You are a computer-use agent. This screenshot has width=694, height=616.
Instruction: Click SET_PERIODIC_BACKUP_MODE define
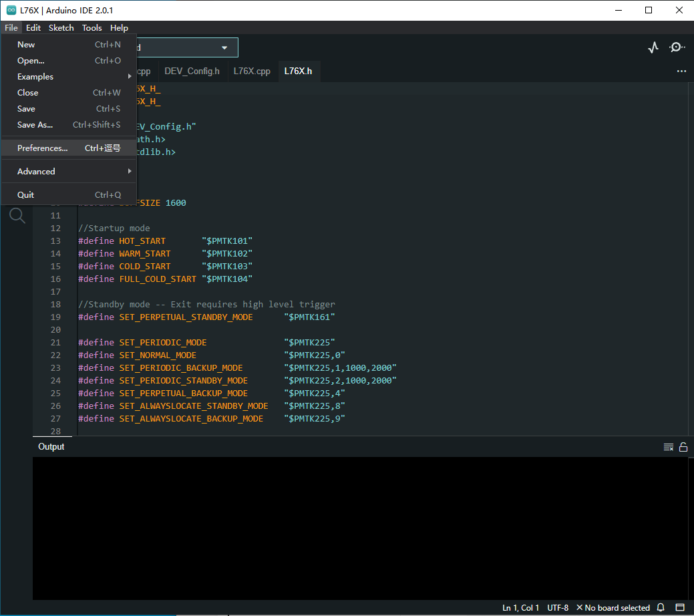(x=180, y=368)
